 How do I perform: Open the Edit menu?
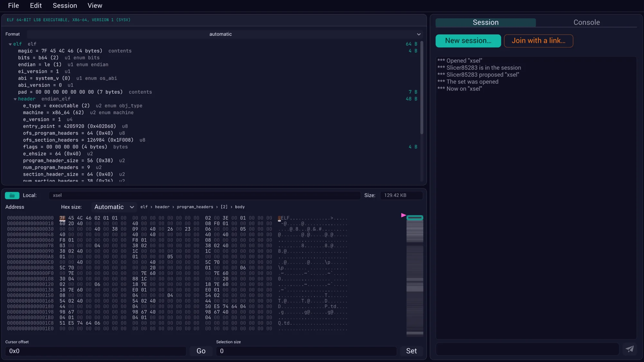pyautogui.click(x=36, y=5)
